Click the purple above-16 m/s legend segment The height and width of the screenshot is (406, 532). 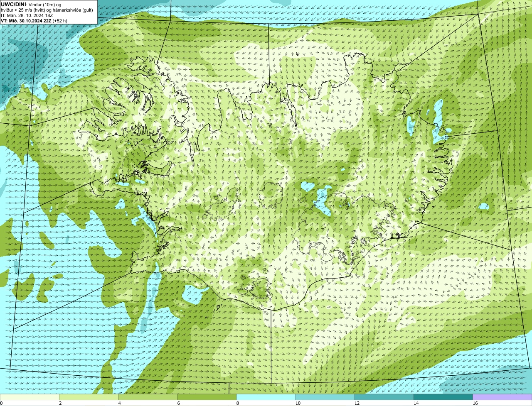click(x=502, y=397)
